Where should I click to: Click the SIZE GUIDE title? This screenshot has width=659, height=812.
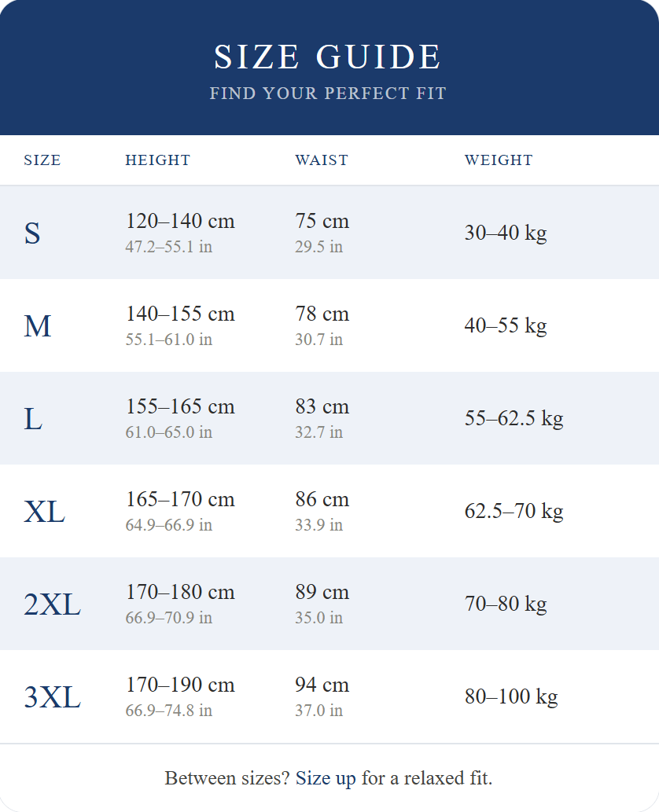click(x=328, y=57)
